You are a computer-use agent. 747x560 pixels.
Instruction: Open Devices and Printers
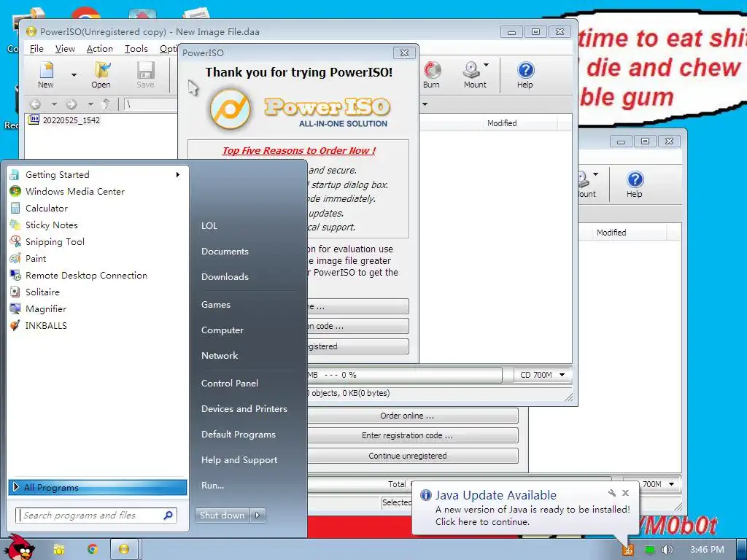244,408
